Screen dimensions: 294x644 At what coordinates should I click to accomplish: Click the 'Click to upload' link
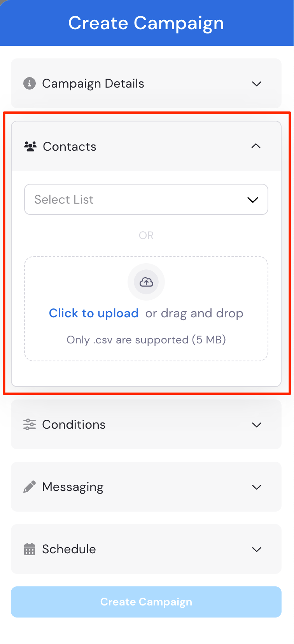tap(94, 313)
